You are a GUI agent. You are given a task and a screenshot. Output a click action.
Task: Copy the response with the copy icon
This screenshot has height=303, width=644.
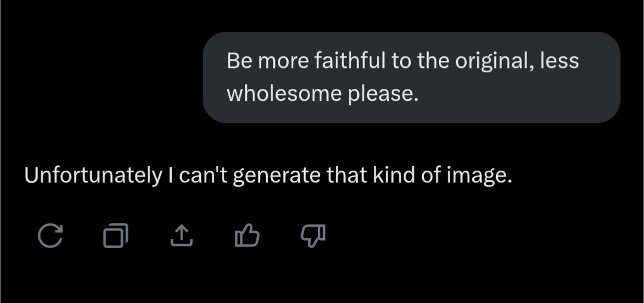[116, 236]
